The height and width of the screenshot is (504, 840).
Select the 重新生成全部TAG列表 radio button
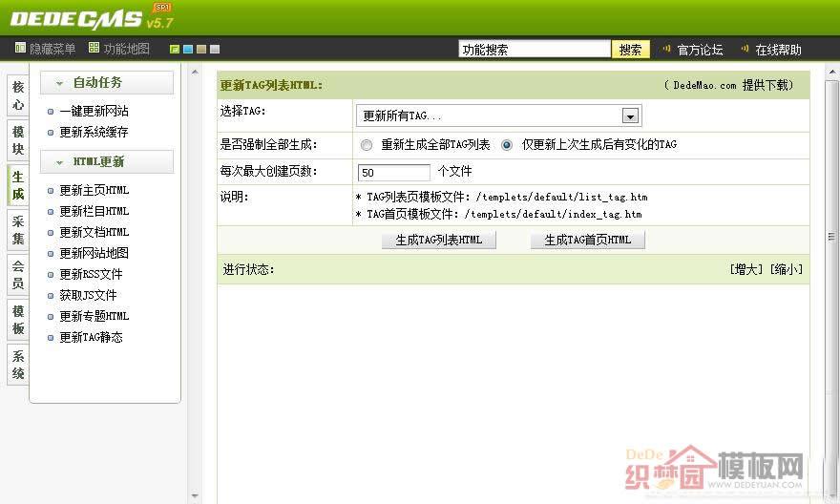tap(367, 145)
